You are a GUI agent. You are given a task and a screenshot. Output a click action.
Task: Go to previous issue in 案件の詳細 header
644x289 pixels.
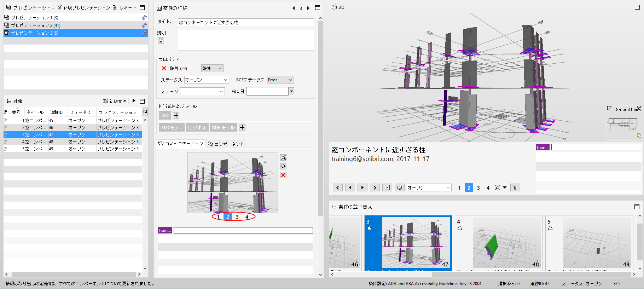(x=294, y=8)
